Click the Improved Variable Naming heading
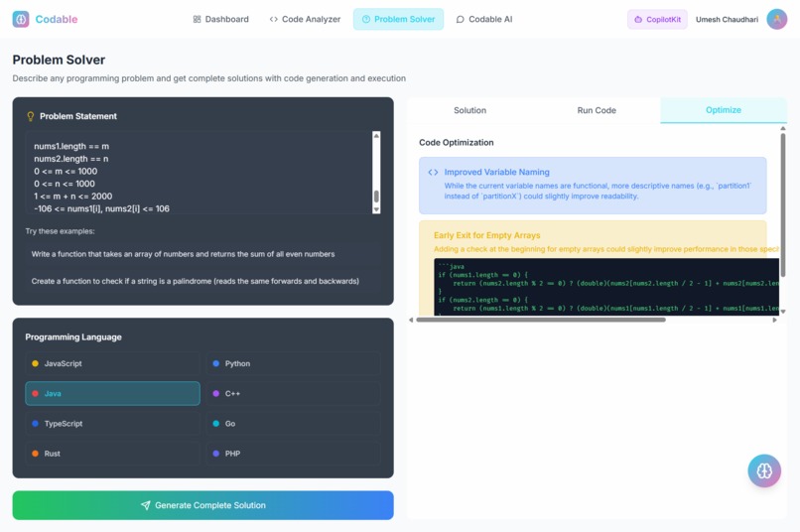800x532 pixels. (496, 173)
